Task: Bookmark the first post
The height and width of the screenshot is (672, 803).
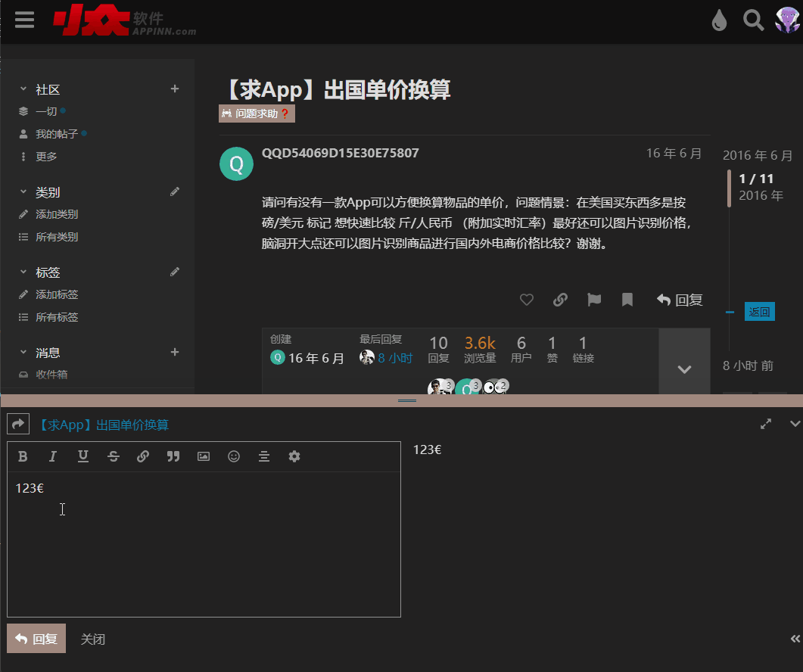Action: coord(627,300)
